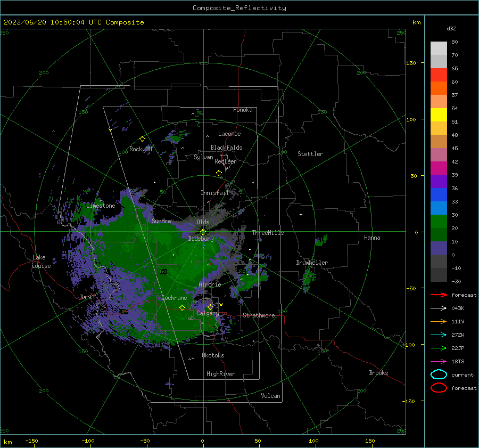The height and width of the screenshot is (448, 479).
Task: Pick the orange 60 dBZ legend swatch
Action: (439, 88)
